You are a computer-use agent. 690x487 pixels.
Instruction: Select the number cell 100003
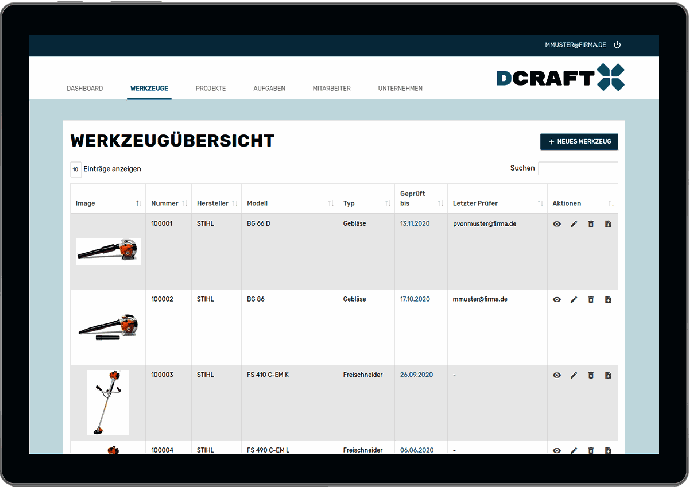coord(162,375)
